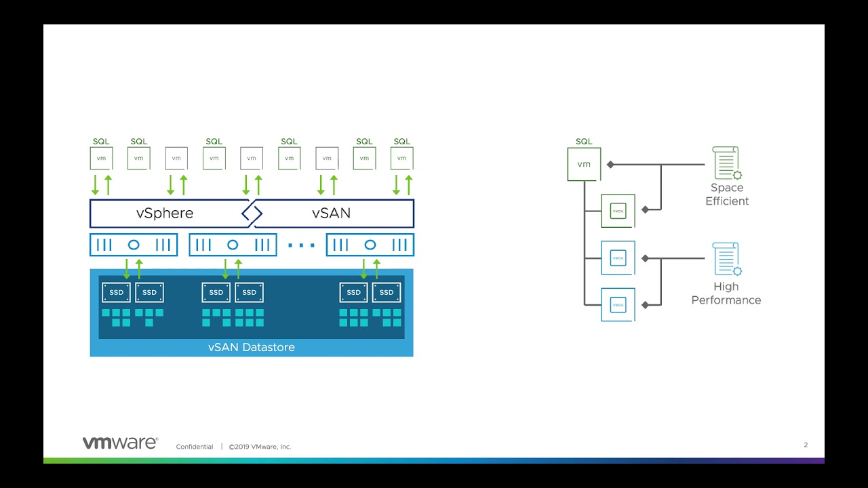Click the green Space Efficient policy document icon

tap(727, 163)
